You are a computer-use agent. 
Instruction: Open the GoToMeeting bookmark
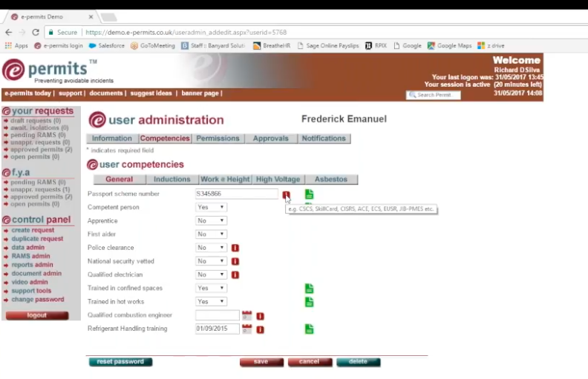(153, 46)
